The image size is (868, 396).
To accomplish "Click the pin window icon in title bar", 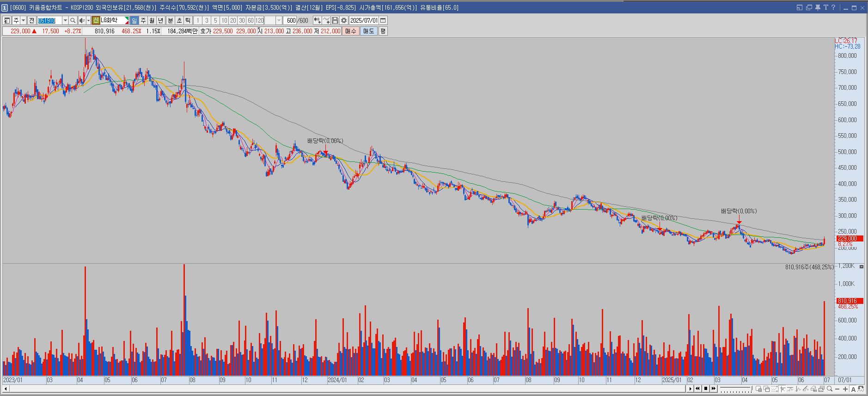I will click(817, 7).
